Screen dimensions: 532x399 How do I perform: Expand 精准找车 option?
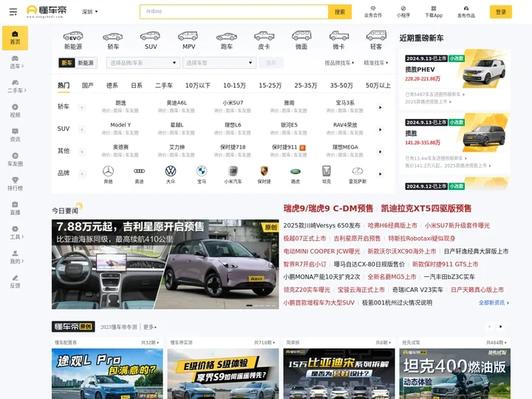(375, 63)
